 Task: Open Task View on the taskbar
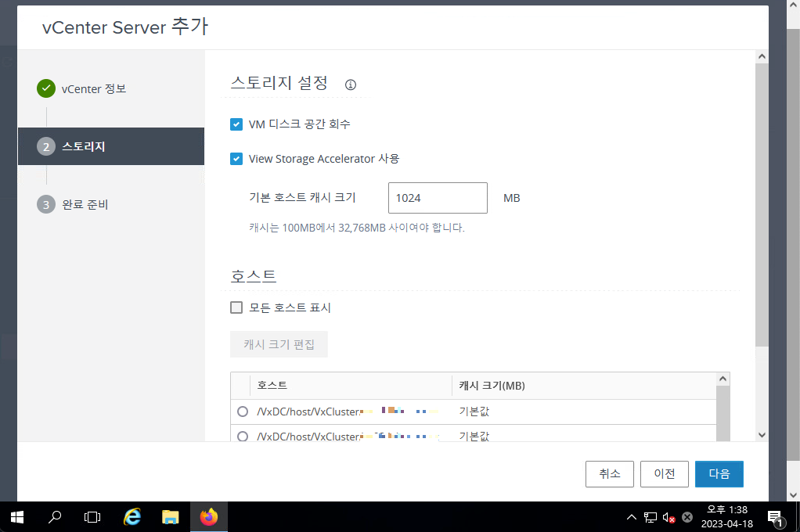pyautogui.click(x=92, y=517)
